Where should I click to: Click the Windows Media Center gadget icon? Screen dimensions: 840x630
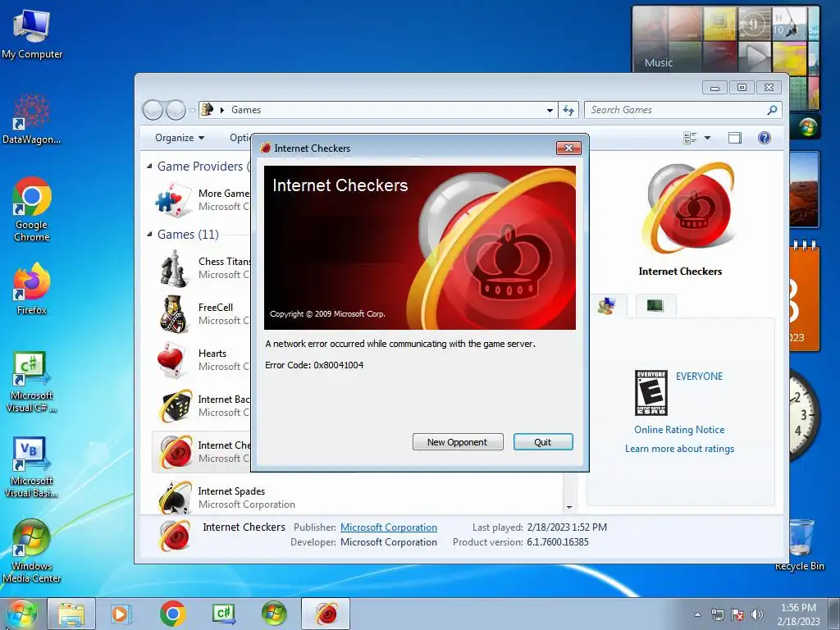[x=808, y=127]
